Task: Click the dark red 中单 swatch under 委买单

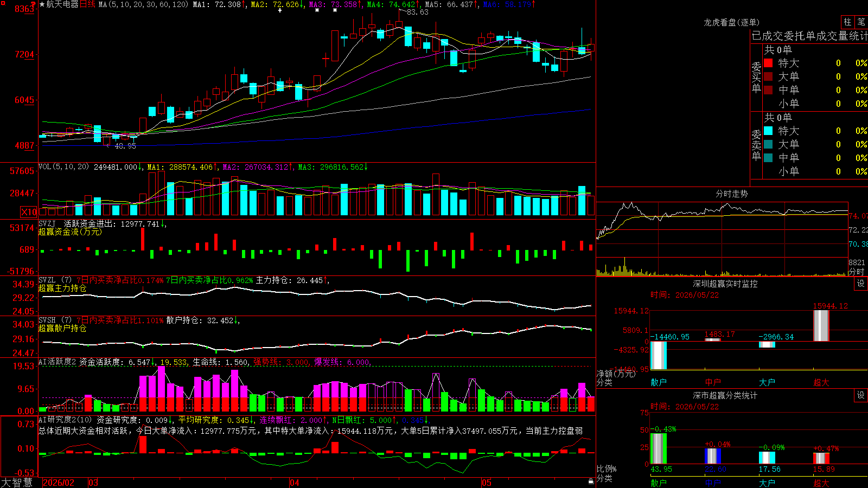Action: pos(768,90)
